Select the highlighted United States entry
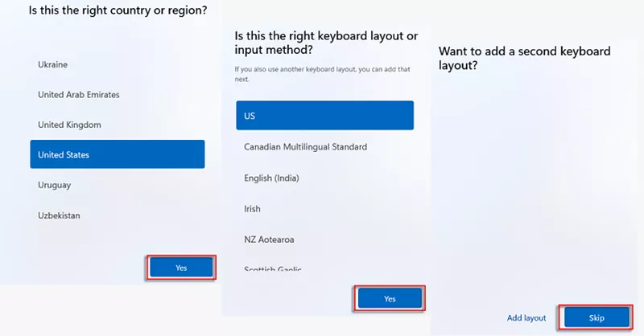Image resolution: width=644 pixels, height=336 pixels. (x=117, y=154)
